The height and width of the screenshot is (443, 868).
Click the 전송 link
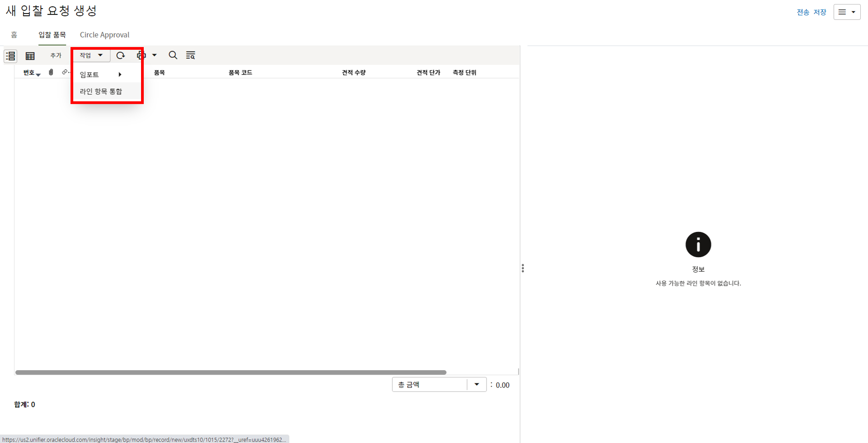click(802, 12)
